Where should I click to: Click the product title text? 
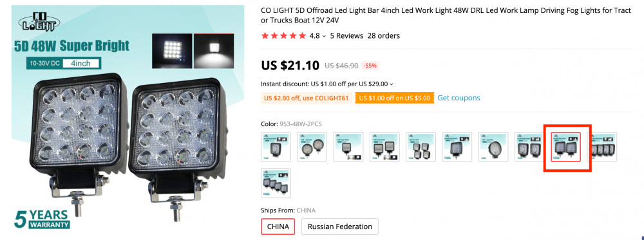(x=446, y=15)
